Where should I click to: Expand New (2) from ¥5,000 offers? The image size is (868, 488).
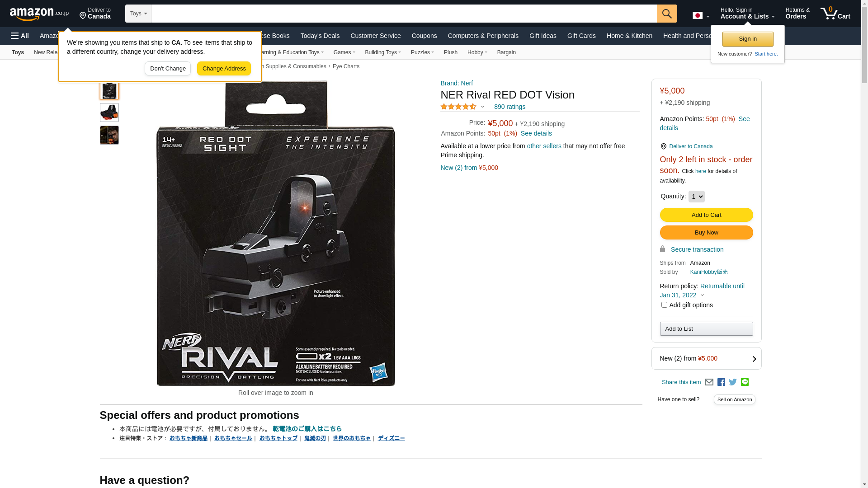[x=706, y=358]
